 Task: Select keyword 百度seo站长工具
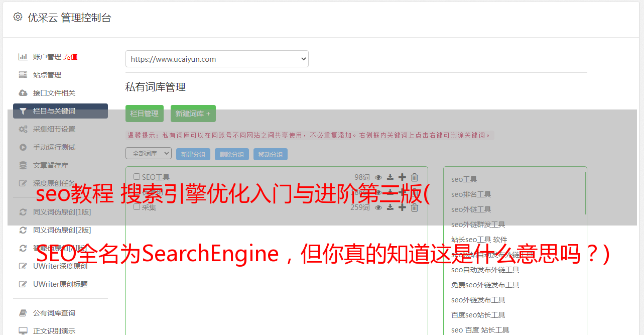(478, 315)
